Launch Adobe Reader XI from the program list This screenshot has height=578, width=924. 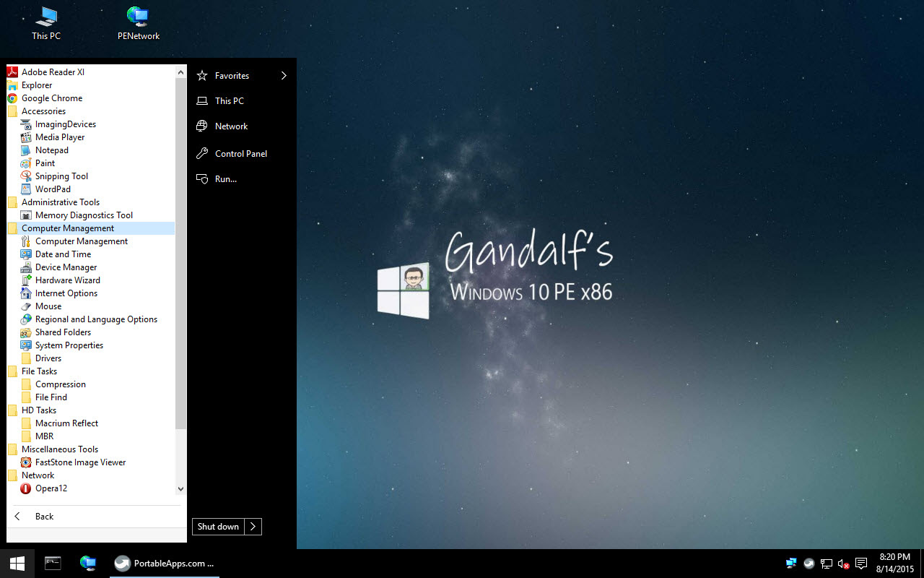tap(46, 72)
